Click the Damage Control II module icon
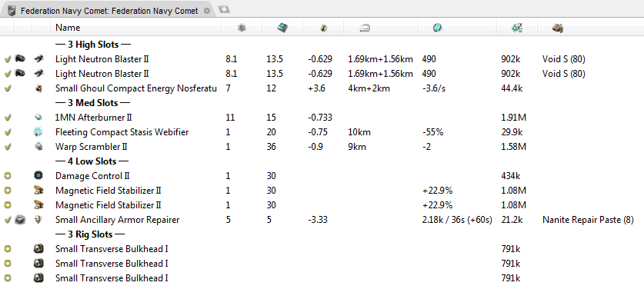The width and height of the screenshot is (644, 289). [38, 176]
